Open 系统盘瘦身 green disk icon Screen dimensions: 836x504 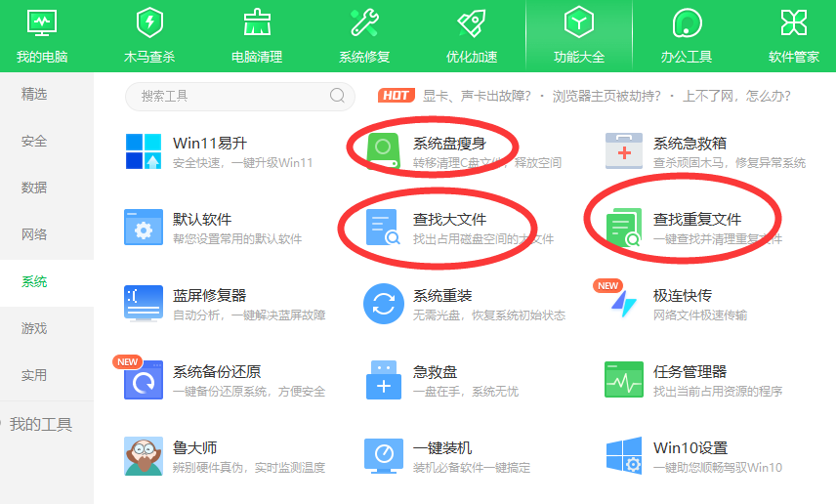[383, 151]
